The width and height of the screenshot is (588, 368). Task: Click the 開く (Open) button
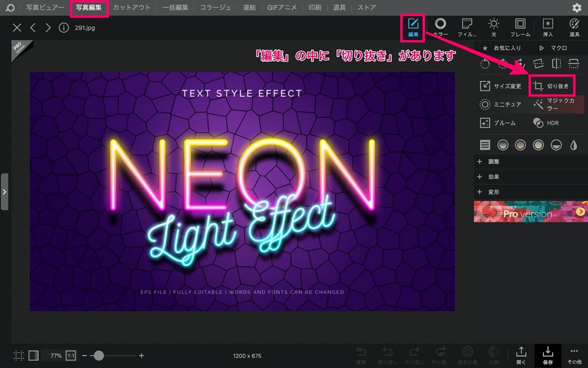(x=521, y=356)
